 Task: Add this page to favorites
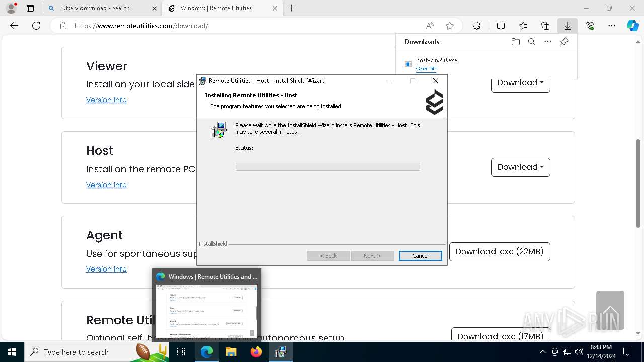[x=450, y=26]
